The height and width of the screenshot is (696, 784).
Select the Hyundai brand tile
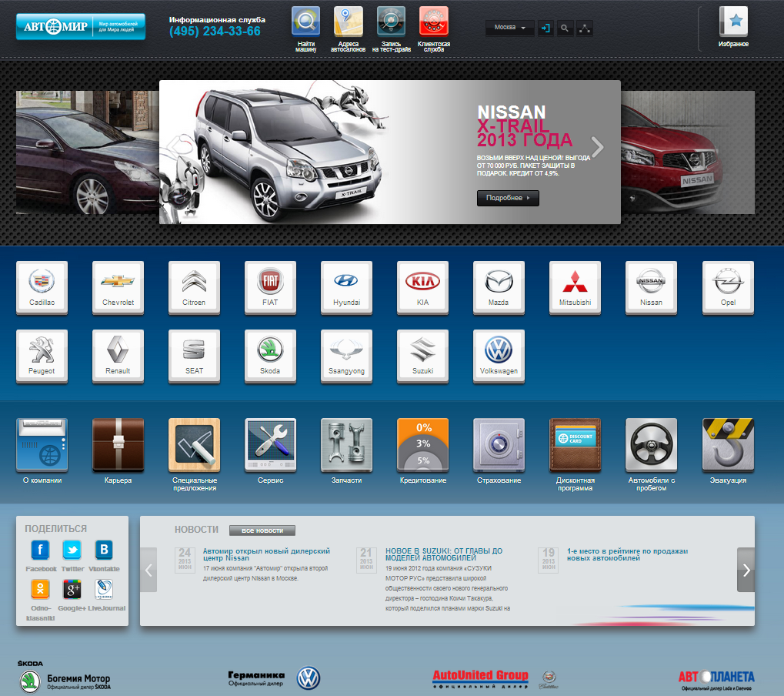[346, 288]
